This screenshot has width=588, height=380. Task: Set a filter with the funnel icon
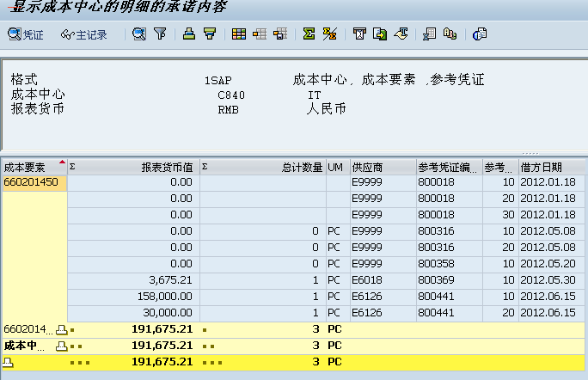(x=160, y=34)
